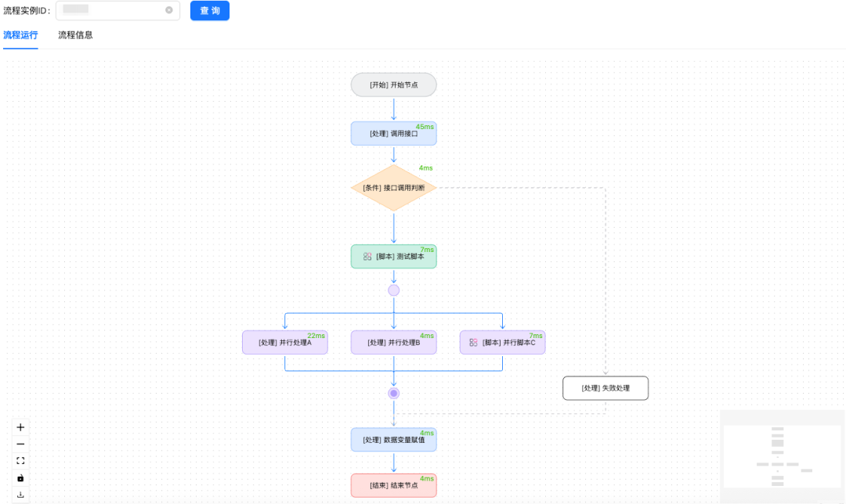The height and width of the screenshot is (504, 846).
Task: Select the parallel fork circle node
Action: click(394, 290)
